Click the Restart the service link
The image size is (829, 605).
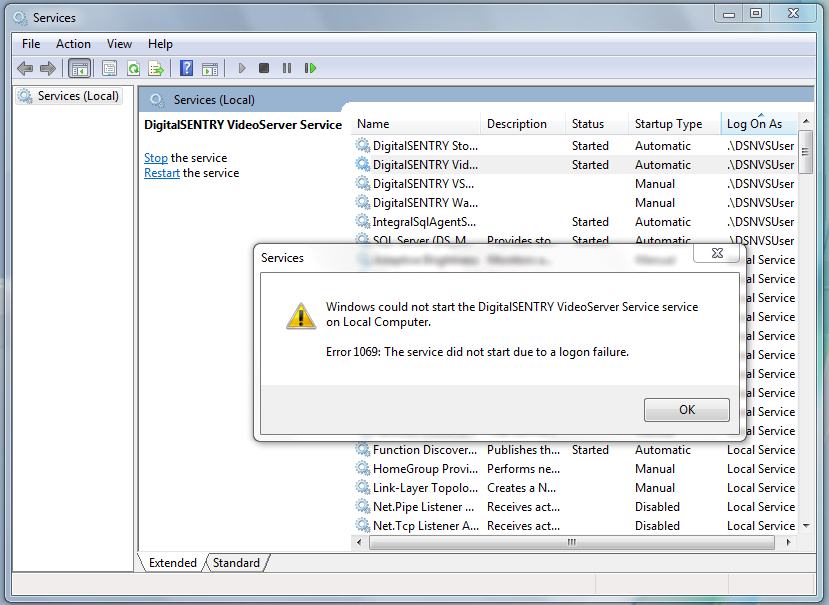[162, 173]
